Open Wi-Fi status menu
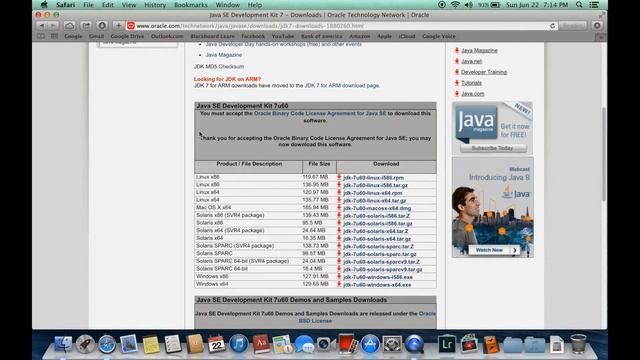Screen dimensions: 640x360 click(455, 5)
